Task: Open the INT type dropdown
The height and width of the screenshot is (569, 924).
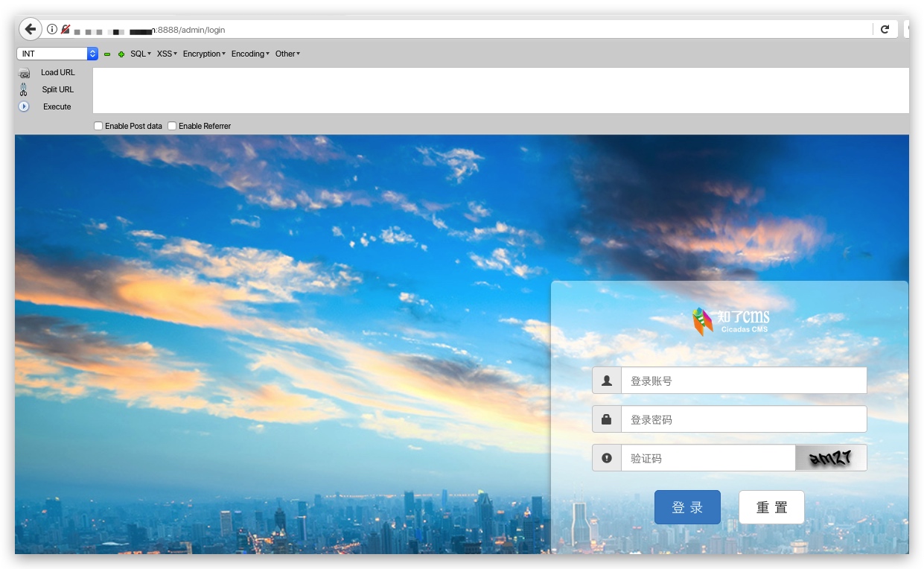Action: [57, 54]
